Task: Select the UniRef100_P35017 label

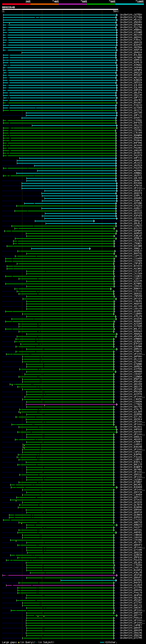Action: 131,40
